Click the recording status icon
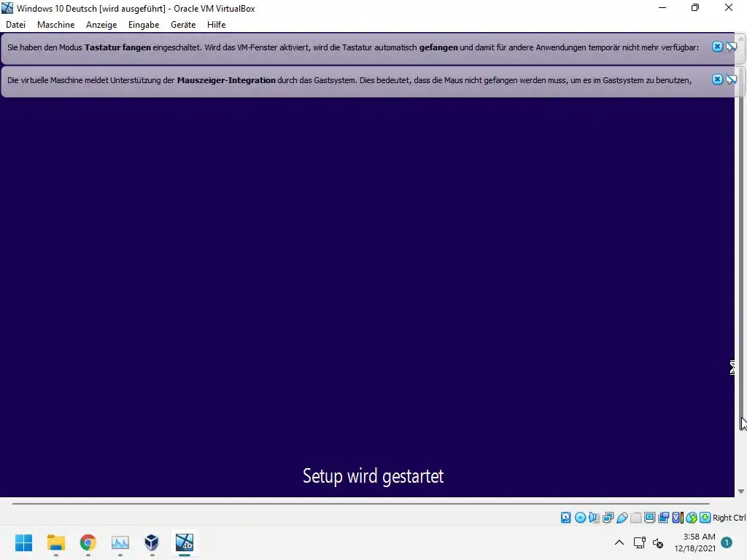747x560 pixels. pos(663,518)
